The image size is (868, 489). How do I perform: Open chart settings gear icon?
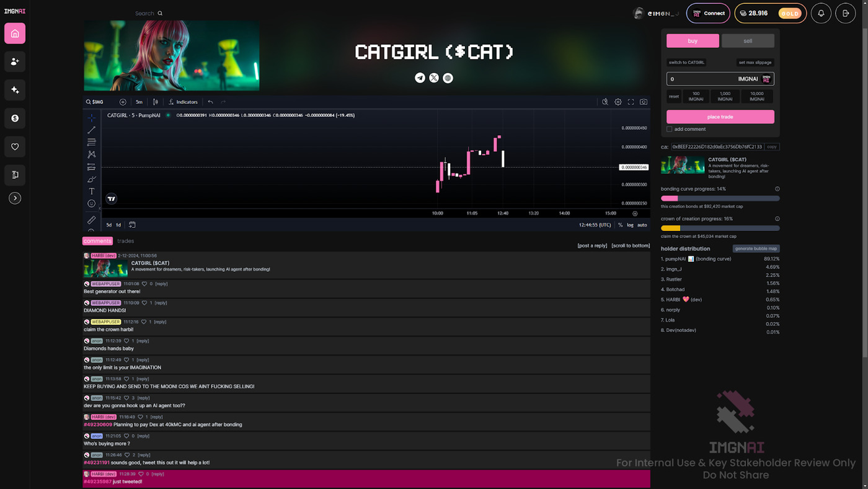[618, 102]
